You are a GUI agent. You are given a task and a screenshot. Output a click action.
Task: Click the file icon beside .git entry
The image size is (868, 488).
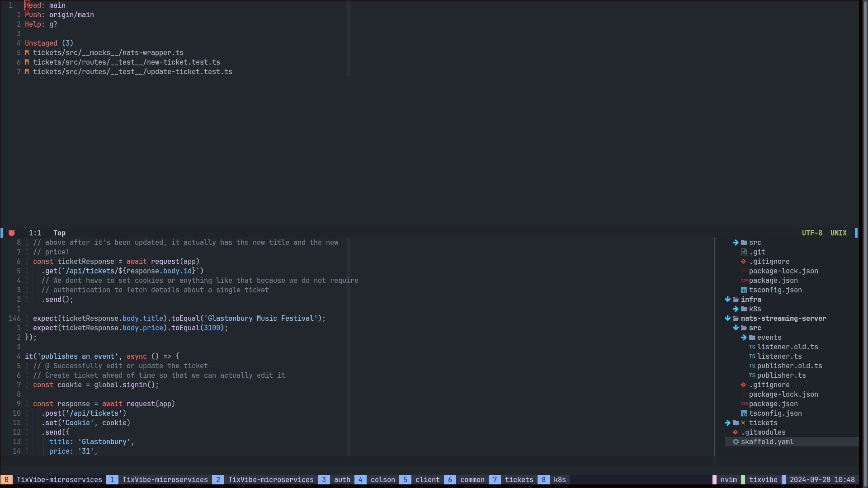(x=744, y=252)
